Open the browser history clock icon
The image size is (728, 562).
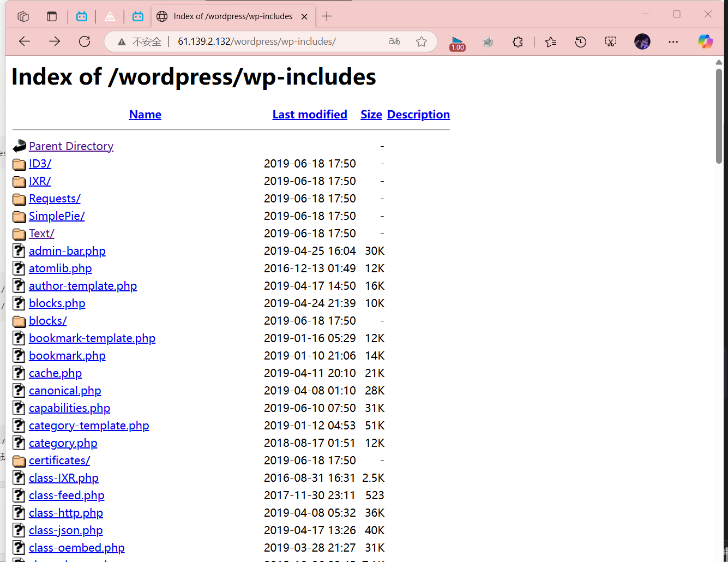pos(581,41)
